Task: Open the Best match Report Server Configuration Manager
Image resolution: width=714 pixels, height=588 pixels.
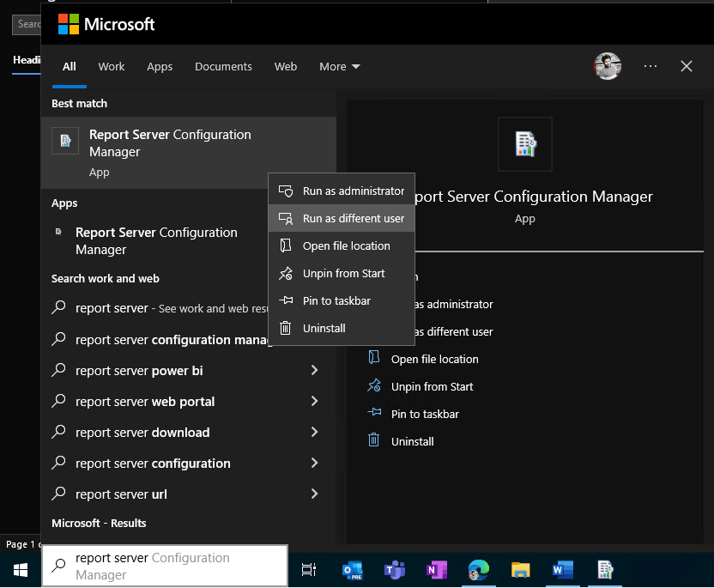Action: tap(189, 153)
